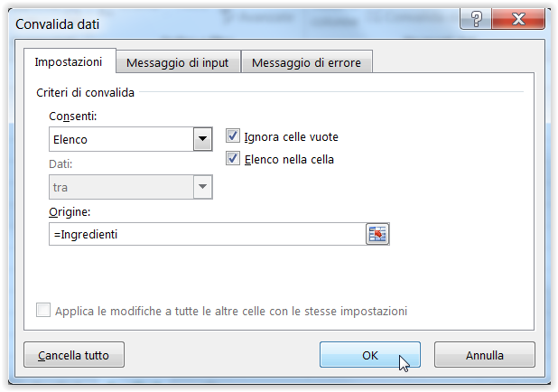Viewport: 558px width, 392px height.
Task: Click the Elenco combo box field
Action: coord(131,139)
